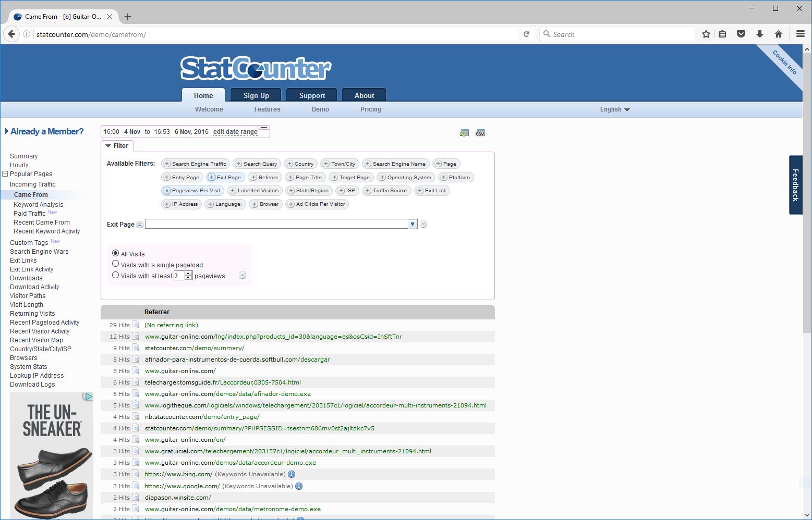Choose Visits with a single pageload
Screen dimensions: 812x520
(116, 264)
